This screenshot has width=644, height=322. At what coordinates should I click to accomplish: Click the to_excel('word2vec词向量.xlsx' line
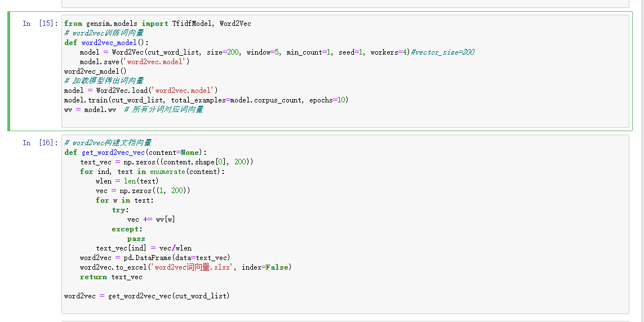coord(185,267)
